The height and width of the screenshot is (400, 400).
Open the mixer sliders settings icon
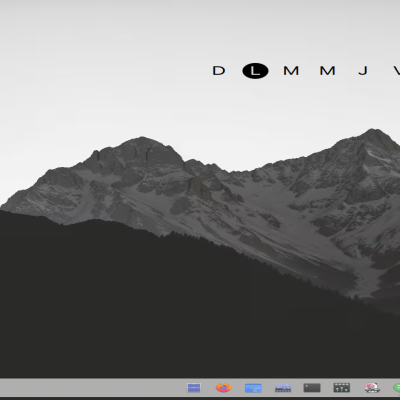[x=342, y=387]
